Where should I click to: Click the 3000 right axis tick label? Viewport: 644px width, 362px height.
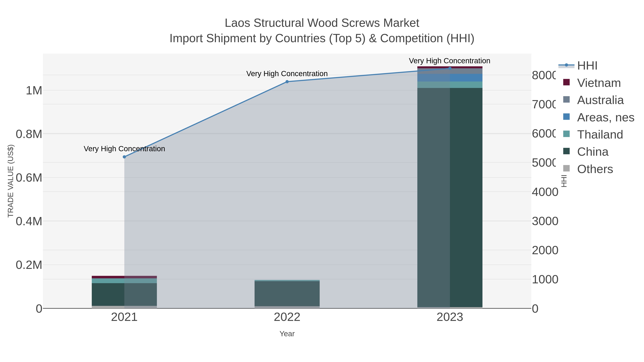tap(545, 221)
